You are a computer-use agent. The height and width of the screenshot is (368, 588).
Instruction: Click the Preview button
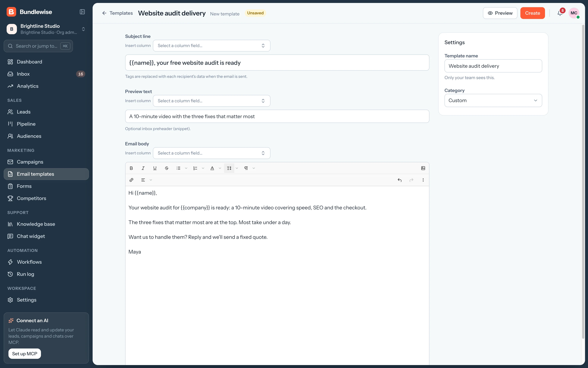pos(500,13)
